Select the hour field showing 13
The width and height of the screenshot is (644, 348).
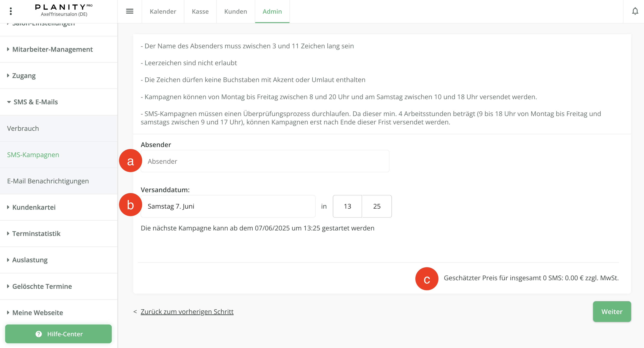[x=347, y=206]
